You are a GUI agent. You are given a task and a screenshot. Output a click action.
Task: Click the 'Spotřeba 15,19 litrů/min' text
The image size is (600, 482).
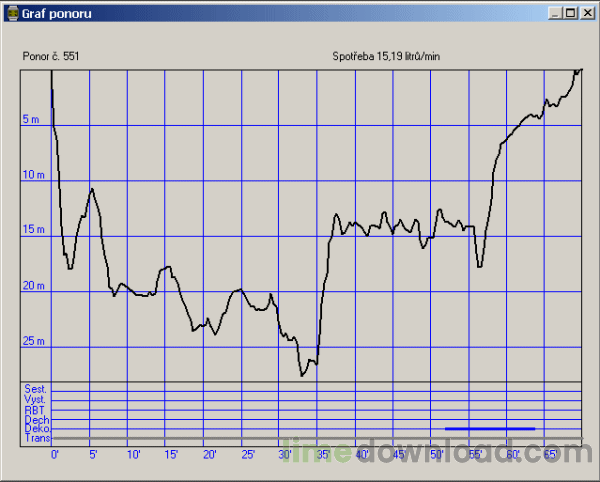386,56
